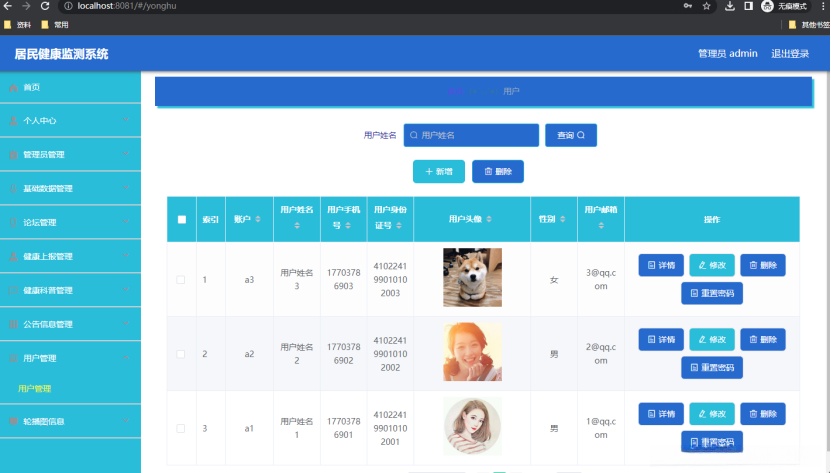Expand the 基础数据管理 menu chevron

[126, 188]
